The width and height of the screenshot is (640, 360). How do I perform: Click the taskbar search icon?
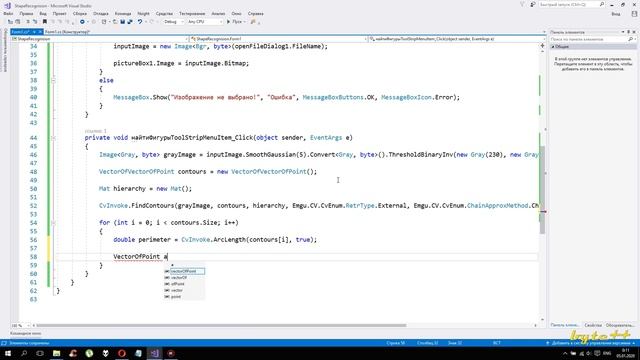[24, 353]
